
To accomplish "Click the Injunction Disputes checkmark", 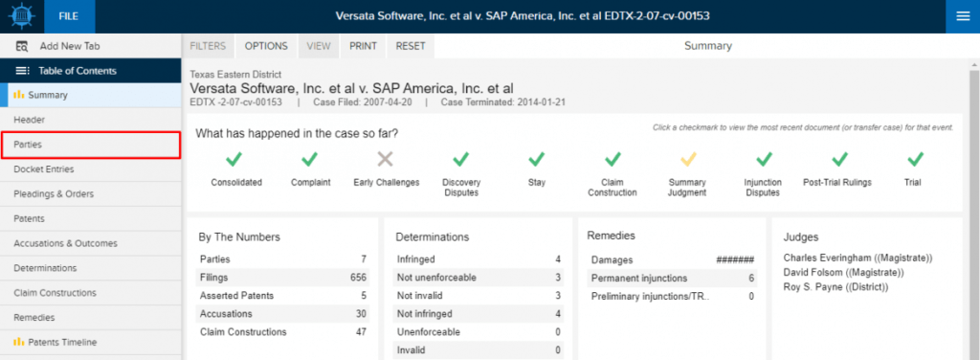I will (x=764, y=159).
